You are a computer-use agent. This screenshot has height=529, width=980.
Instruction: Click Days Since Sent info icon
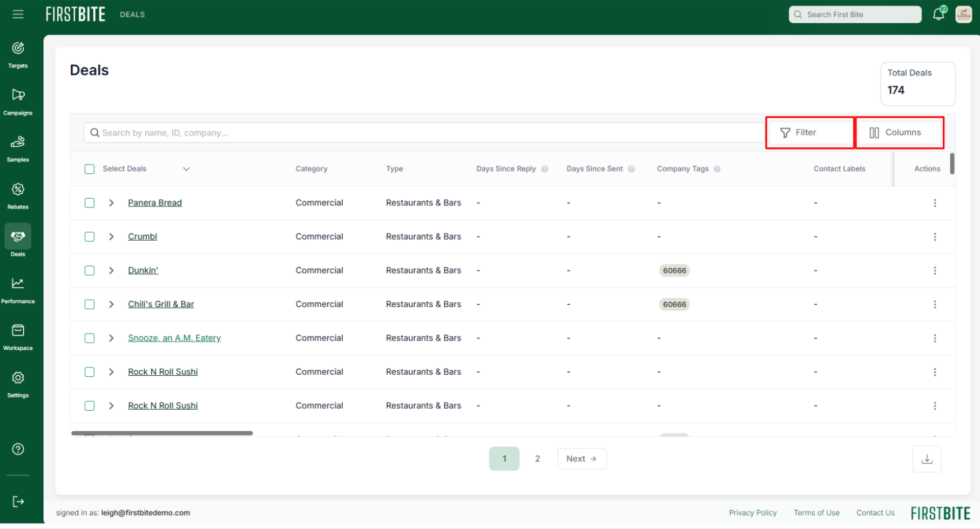coord(631,169)
